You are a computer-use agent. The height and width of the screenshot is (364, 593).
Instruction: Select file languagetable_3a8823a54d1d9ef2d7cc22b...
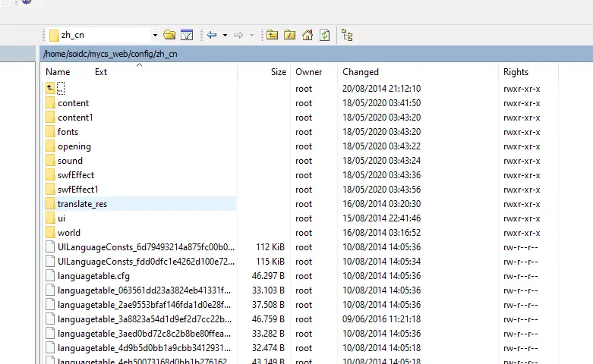(144, 319)
